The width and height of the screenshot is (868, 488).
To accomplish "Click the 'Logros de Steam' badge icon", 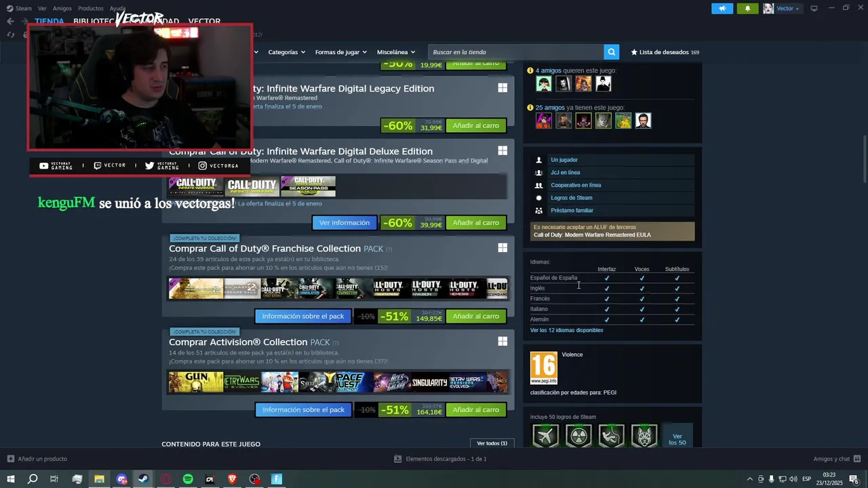I will 539,198.
